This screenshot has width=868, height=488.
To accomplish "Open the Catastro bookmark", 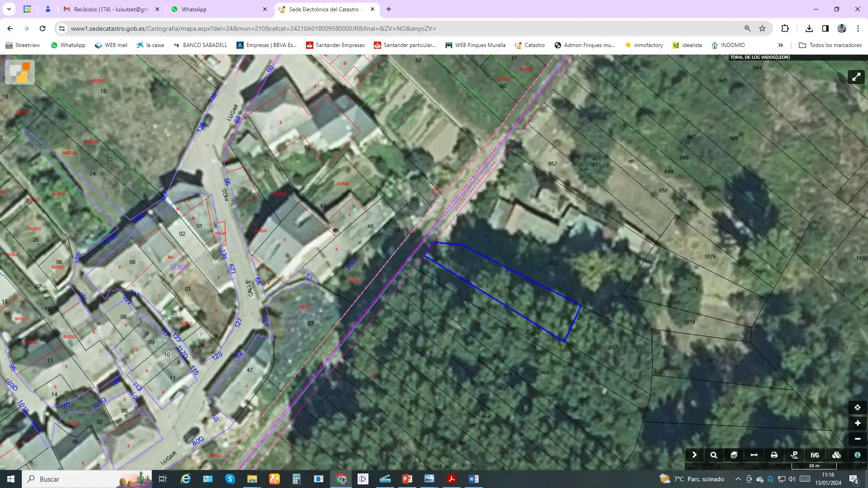I will point(530,45).
